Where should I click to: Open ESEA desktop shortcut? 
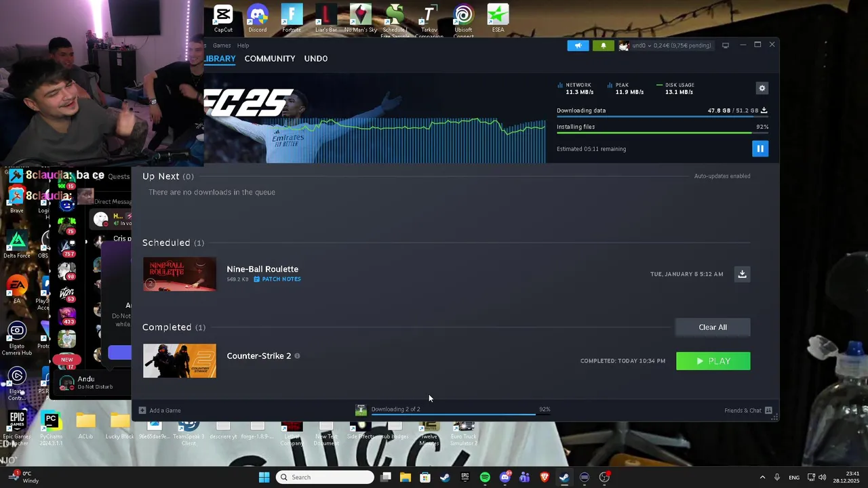click(498, 18)
